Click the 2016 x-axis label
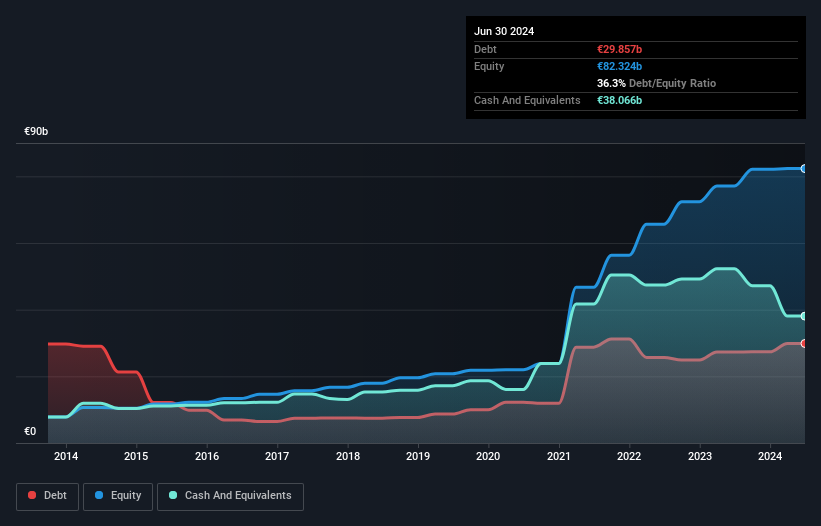Image resolution: width=821 pixels, height=526 pixels. click(207, 456)
